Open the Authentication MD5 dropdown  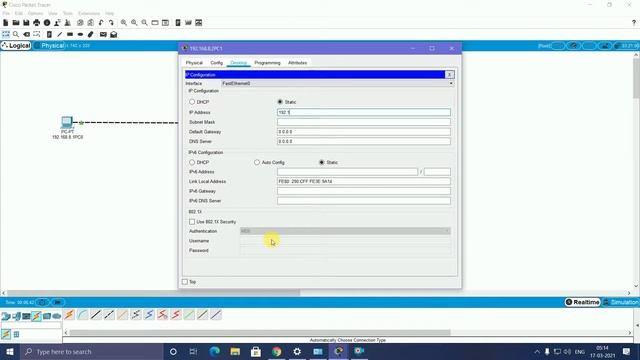point(345,231)
